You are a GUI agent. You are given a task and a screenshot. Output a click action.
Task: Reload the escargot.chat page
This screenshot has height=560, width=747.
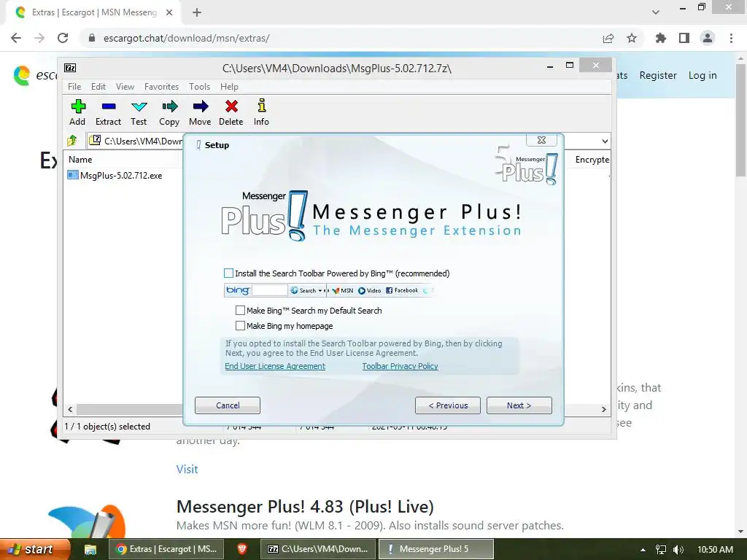(63, 38)
